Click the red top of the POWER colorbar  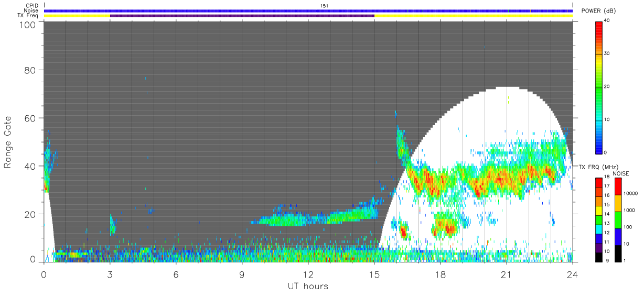(599, 25)
